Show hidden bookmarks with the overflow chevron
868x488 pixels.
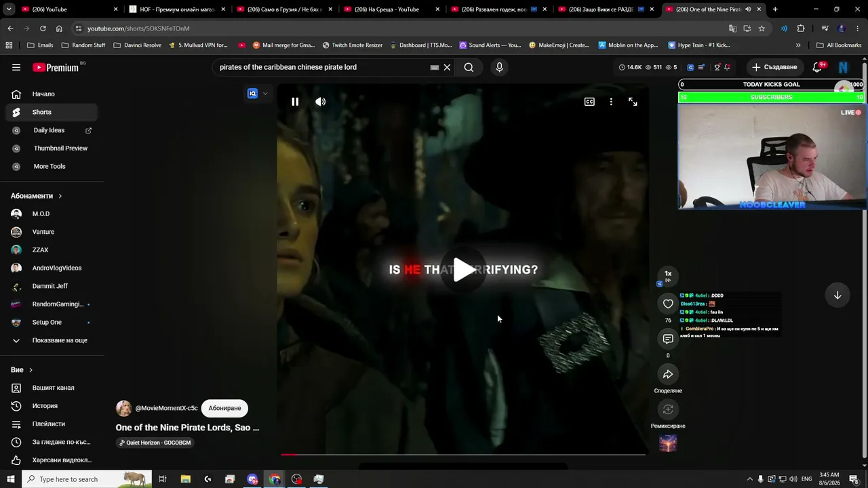[x=798, y=45]
